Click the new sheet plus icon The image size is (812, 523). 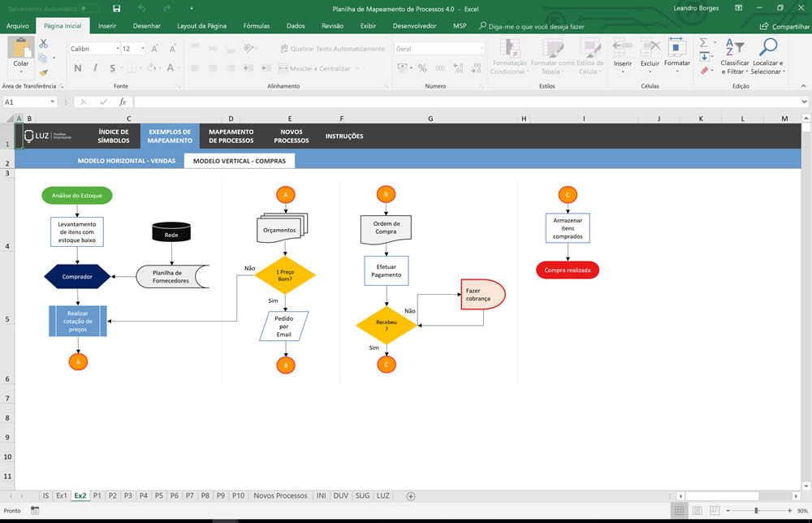411,496
